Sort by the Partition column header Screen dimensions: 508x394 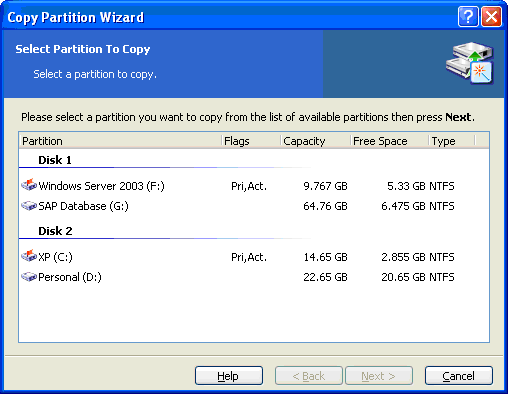120,141
